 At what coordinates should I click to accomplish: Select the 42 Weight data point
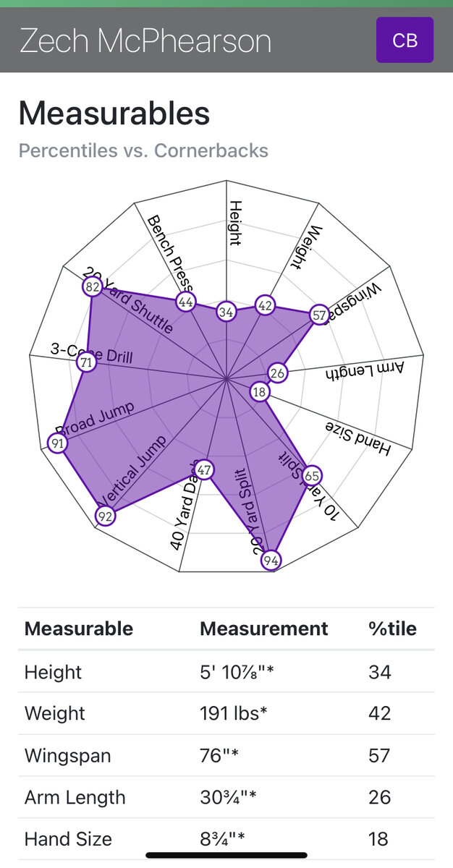265,306
